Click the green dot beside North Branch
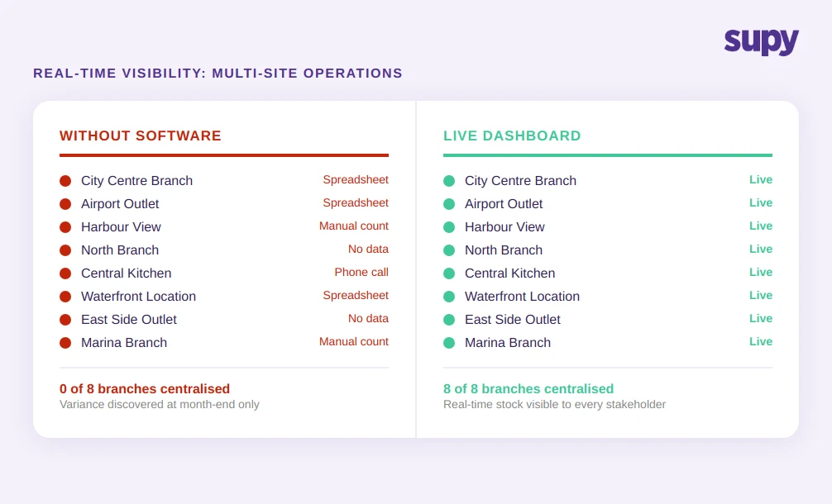This screenshot has height=504, width=832. [x=449, y=250]
